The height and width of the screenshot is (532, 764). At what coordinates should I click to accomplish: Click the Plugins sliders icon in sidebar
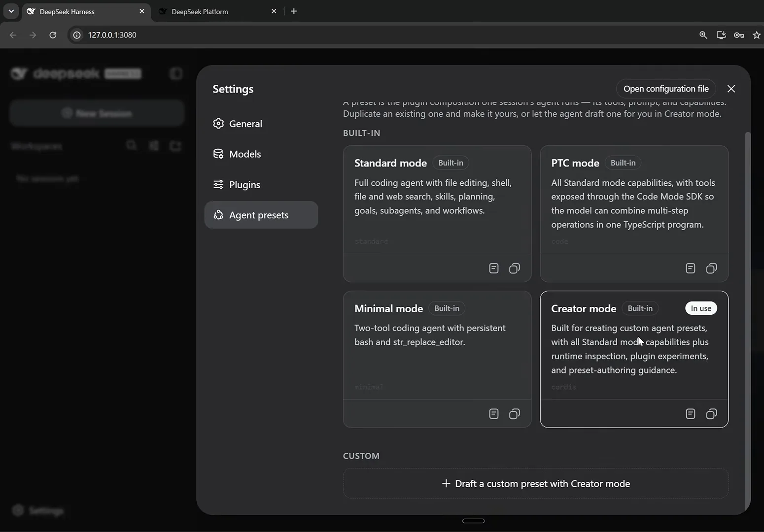click(218, 185)
